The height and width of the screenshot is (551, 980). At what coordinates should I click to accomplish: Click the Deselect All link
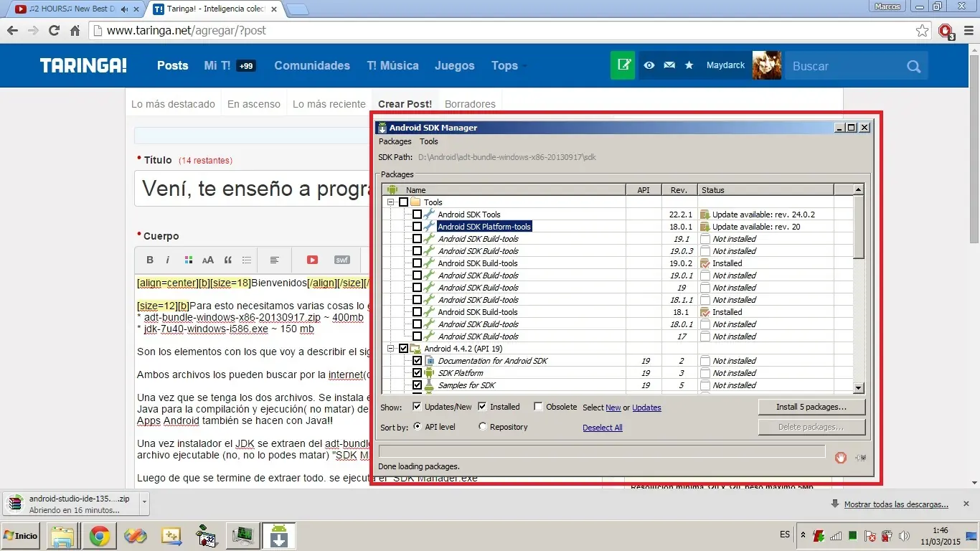602,428
